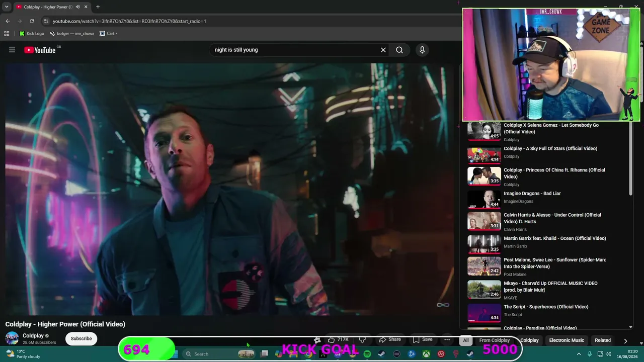The image size is (644, 362).
Task: Close the Coldplay - Higher Power tab
Action: tap(86, 7)
